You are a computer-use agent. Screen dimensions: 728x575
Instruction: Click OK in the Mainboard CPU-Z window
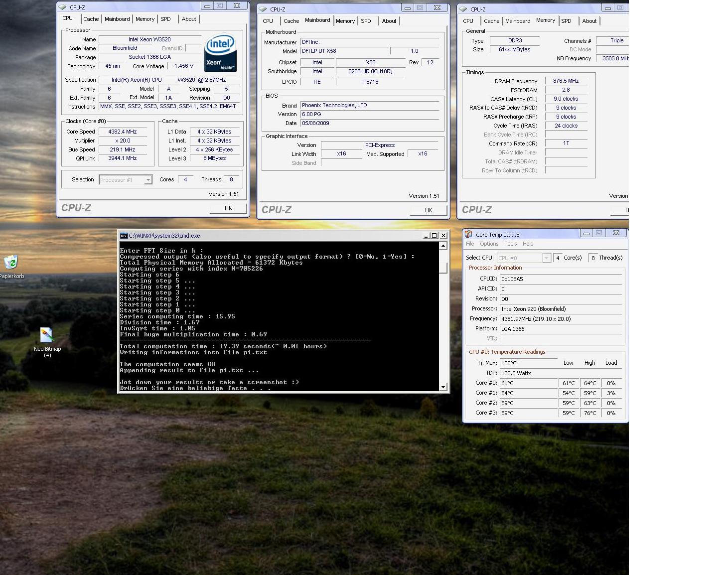429,210
